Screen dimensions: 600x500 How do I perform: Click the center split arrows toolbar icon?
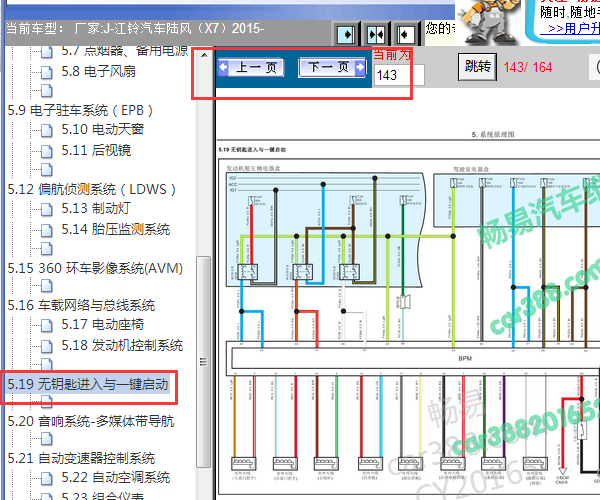(376, 35)
